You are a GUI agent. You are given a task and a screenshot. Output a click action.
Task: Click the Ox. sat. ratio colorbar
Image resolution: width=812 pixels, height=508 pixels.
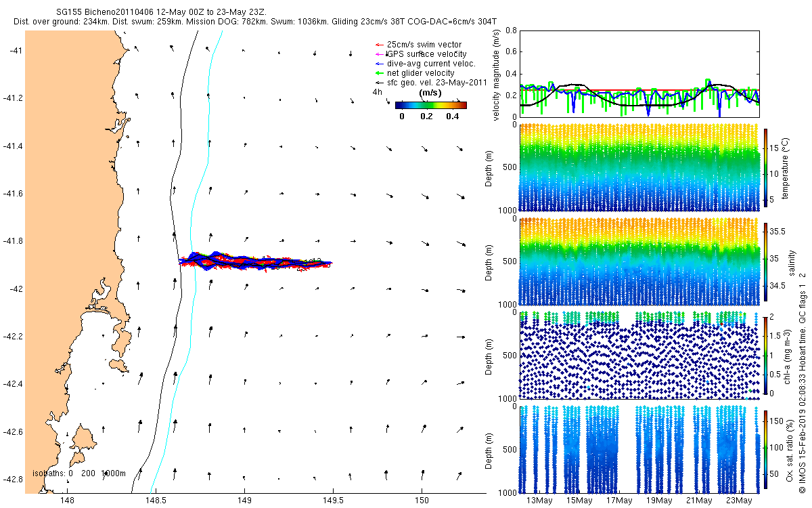click(766, 450)
